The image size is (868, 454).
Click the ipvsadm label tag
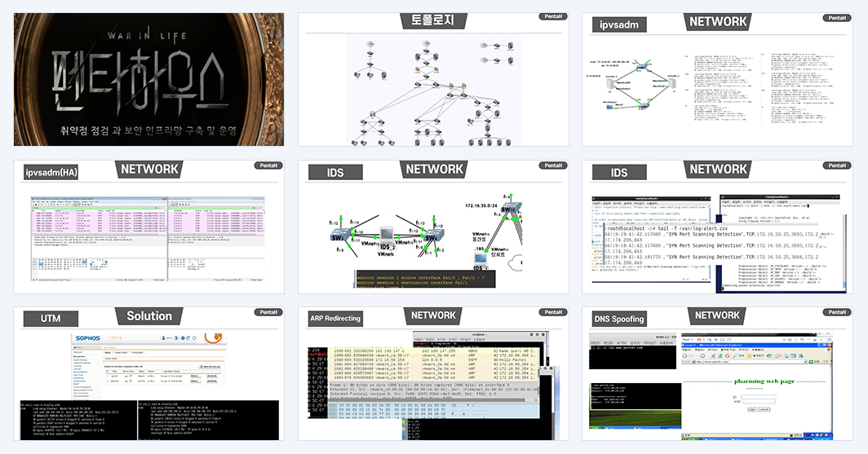pos(619,25)
